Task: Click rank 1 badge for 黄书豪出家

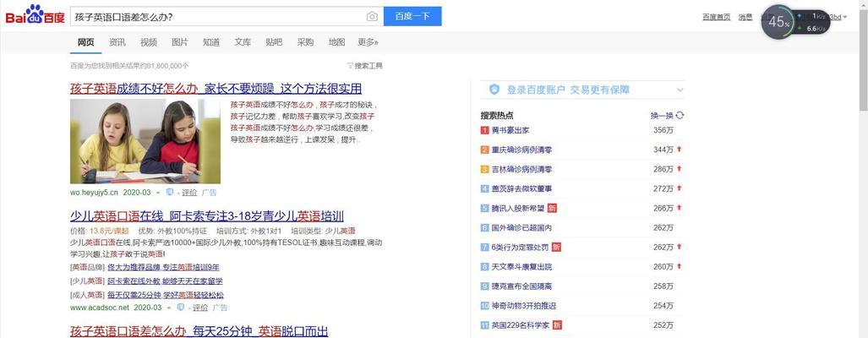Action: (x=484, y=131)
